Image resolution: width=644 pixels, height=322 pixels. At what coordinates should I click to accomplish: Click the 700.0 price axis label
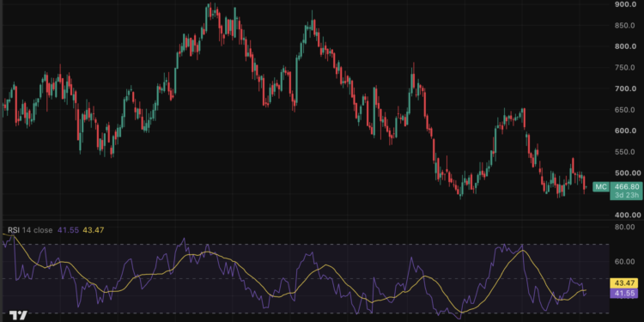626,88
